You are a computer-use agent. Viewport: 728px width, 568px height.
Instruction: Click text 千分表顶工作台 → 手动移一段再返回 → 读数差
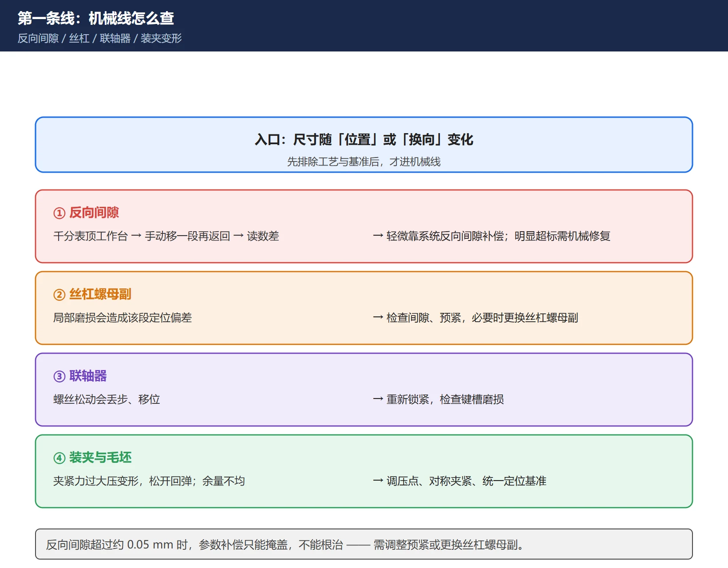click(166, 236)
